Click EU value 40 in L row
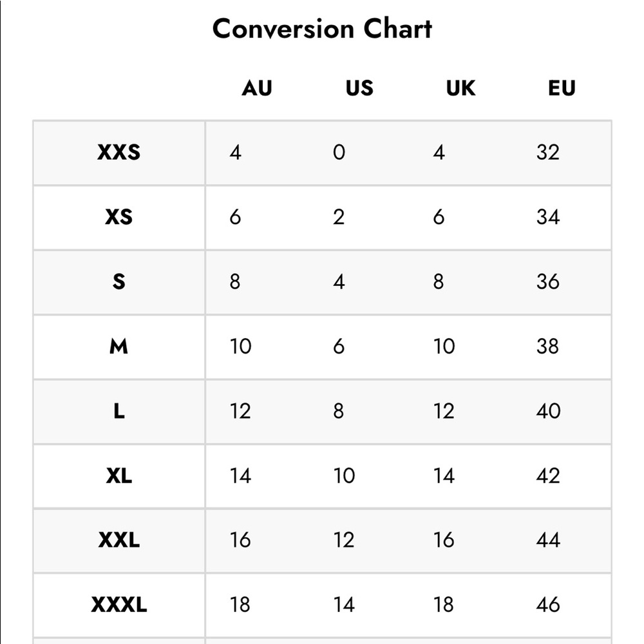644x644 pixels. (548, 411)
